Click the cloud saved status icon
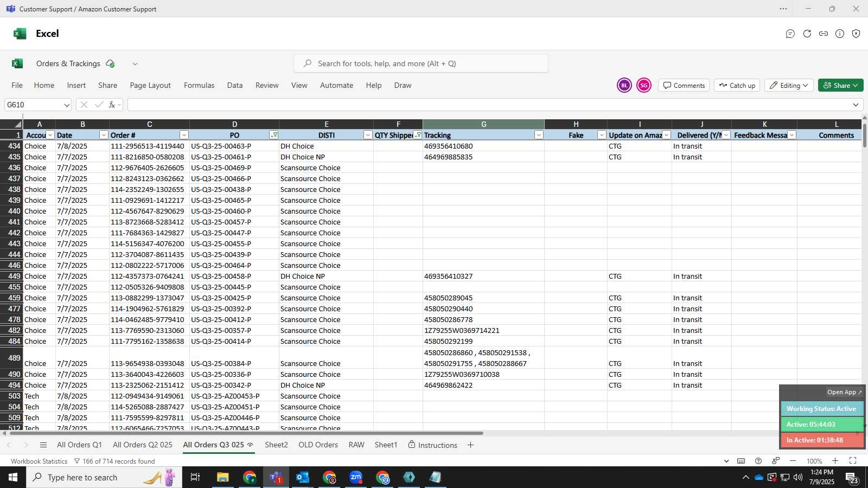The image size is (868, 488). pos(110,63)
